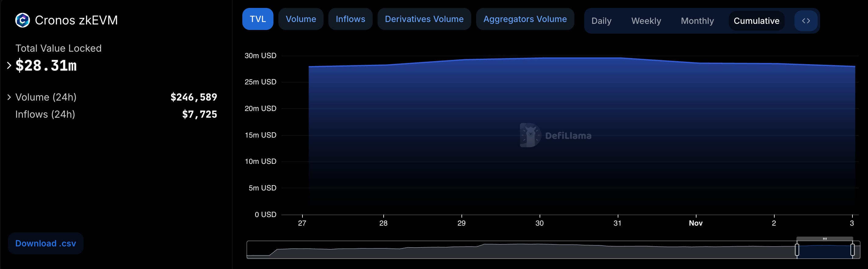Toggle the Aggregators Volume metric

tap(525, 19)
